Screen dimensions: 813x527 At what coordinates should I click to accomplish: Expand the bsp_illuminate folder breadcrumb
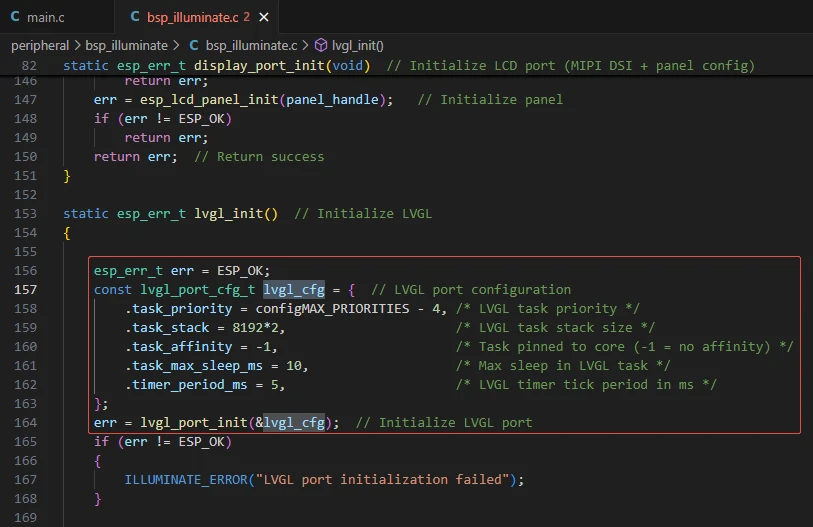128,45
